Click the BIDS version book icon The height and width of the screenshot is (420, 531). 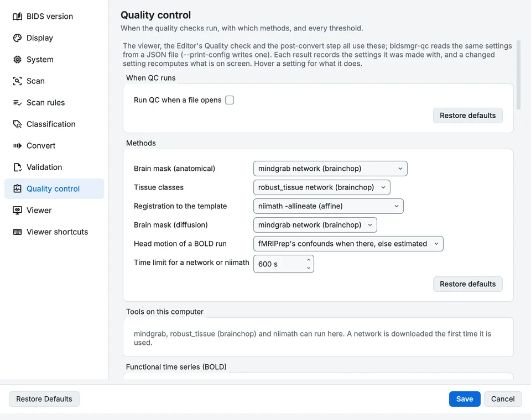pos(17,16)
